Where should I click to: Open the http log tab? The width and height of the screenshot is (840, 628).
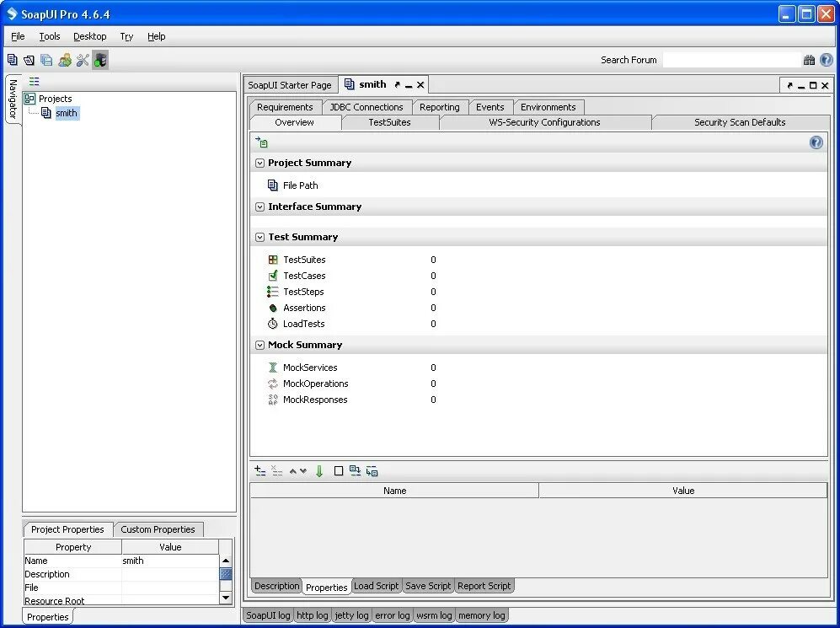click(313, 615)
